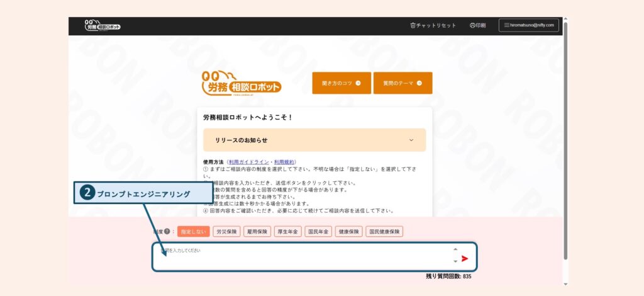Select the 国民健康保険 category option
This screenshot has height=296, width=644.
(384, 232)
